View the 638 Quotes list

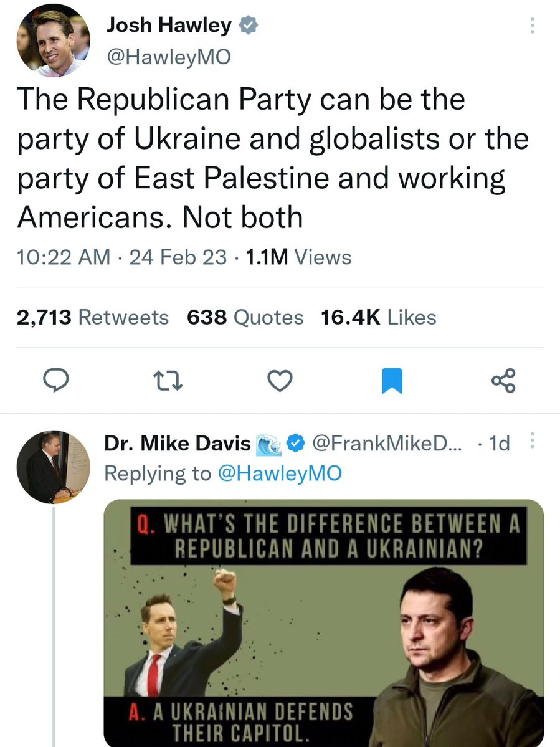point(245,317)
